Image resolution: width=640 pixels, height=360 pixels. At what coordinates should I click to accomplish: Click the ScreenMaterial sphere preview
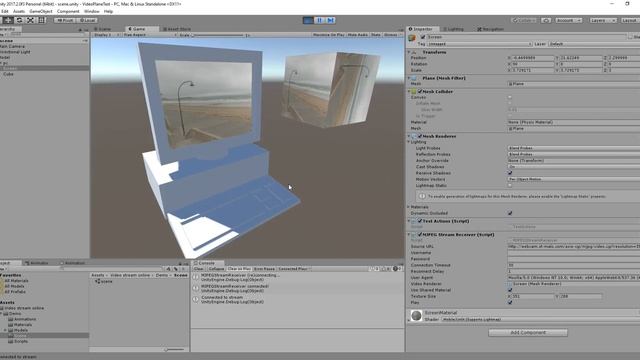(416, 316)
